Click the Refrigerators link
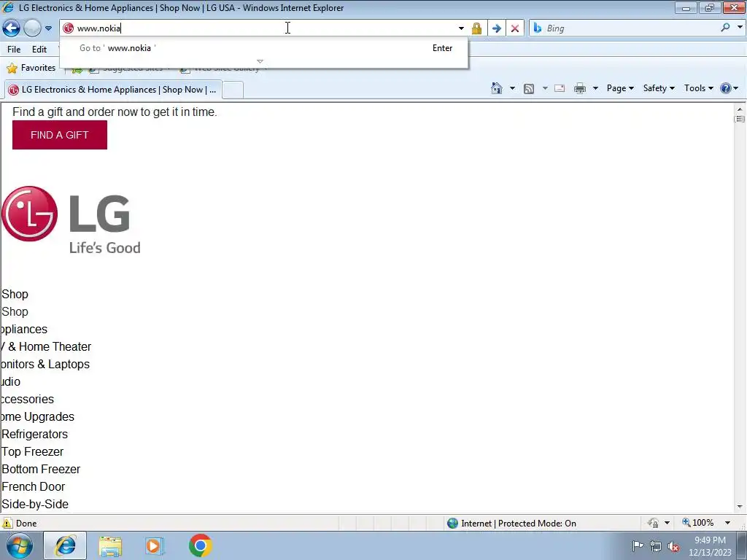Image resolution: width=747 pixels, height=560 pixels. pyautogui.click(x=35, y=435)
